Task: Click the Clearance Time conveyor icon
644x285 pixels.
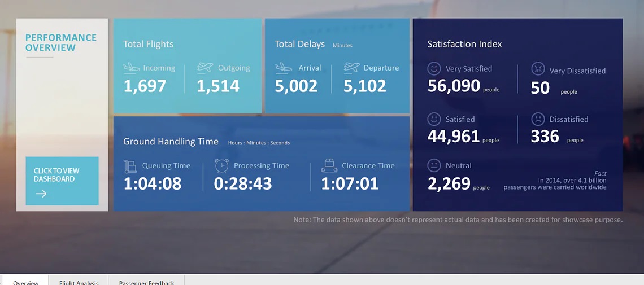Action: coord(329,165)
